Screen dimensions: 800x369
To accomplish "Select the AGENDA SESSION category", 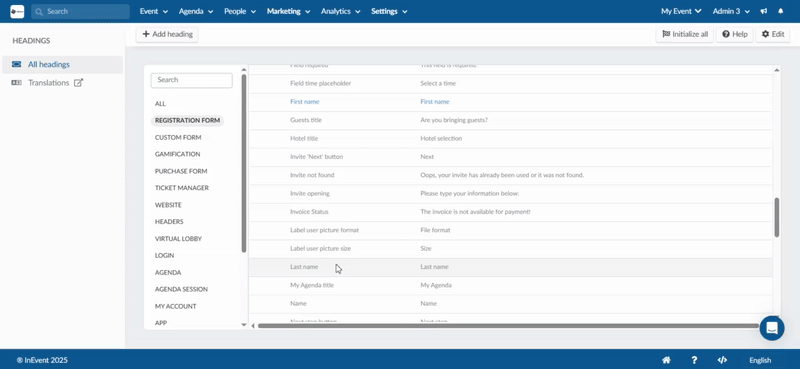I will [x=181, y=289].
